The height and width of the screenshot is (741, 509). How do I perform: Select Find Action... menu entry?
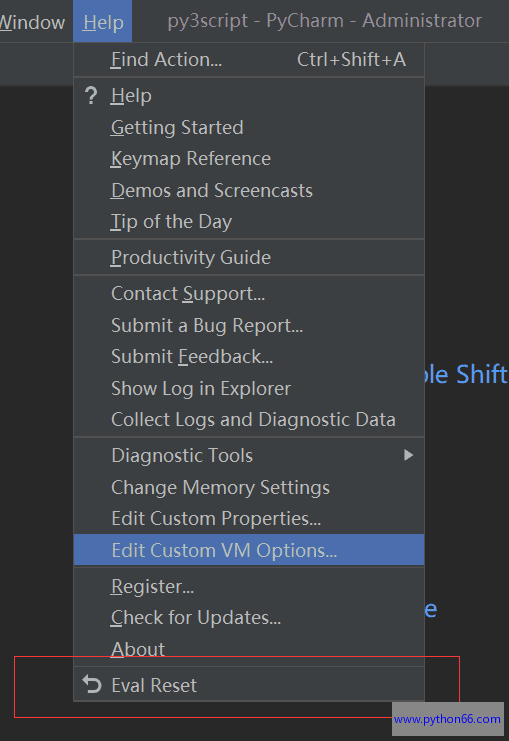[x=249, y=60]
